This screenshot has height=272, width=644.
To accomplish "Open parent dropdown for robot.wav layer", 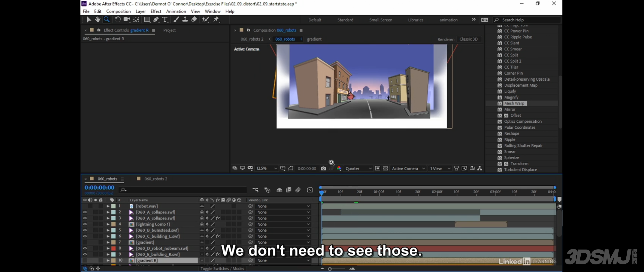I will (283, 206).
